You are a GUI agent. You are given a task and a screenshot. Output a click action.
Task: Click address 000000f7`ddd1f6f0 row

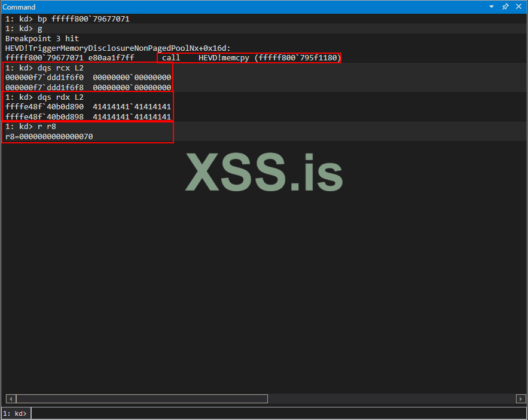click(88, 78)
